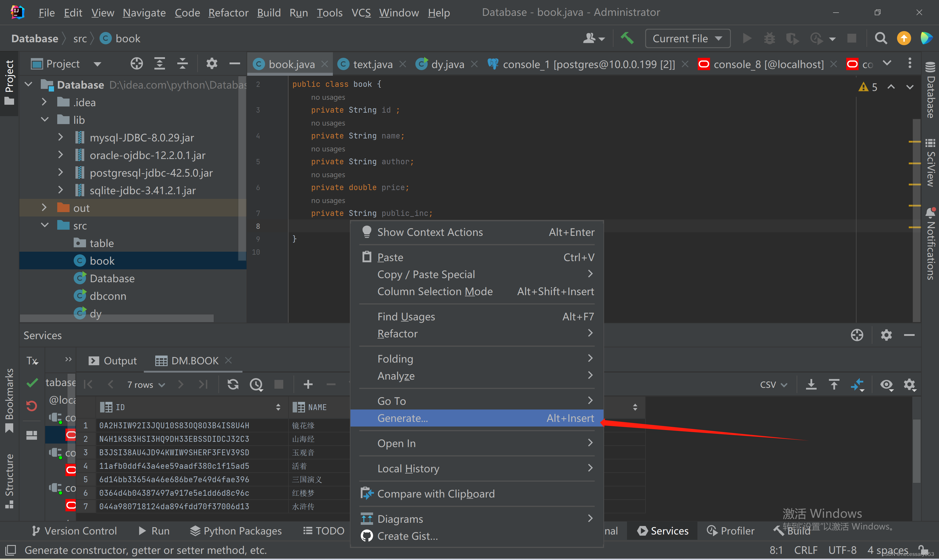Click the Build project hammer icon
This screenshot has width=939, height=560.
point(627,38)
